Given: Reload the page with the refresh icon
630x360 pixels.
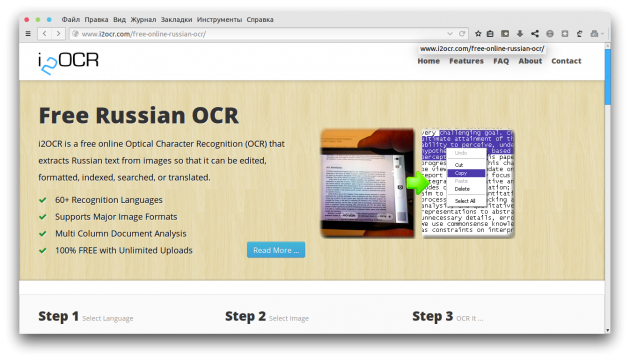Looking at the screenshot, I should point(462,34).
